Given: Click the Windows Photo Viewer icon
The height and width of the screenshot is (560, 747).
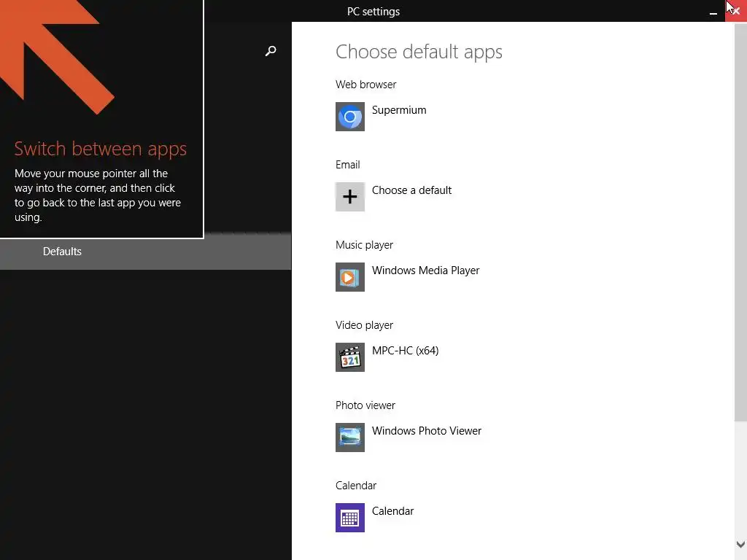Looking at the screenshot, I should [349, 437].
